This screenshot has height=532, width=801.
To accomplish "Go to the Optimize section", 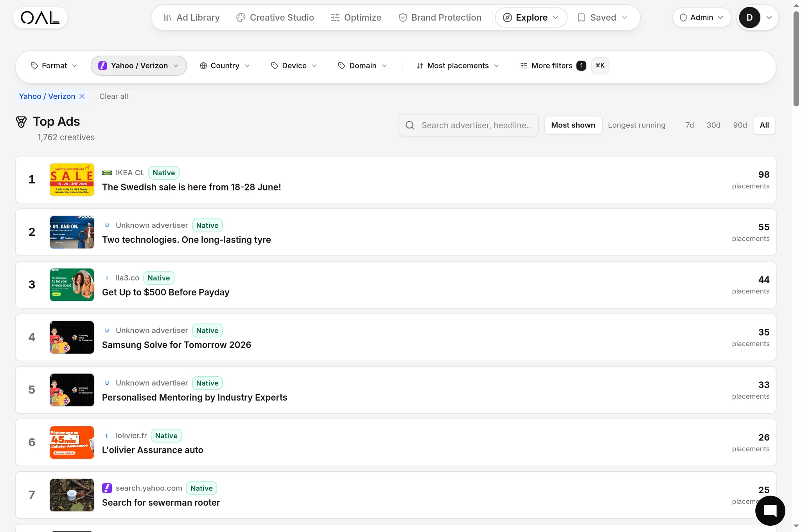I will [x=356, y=18].
